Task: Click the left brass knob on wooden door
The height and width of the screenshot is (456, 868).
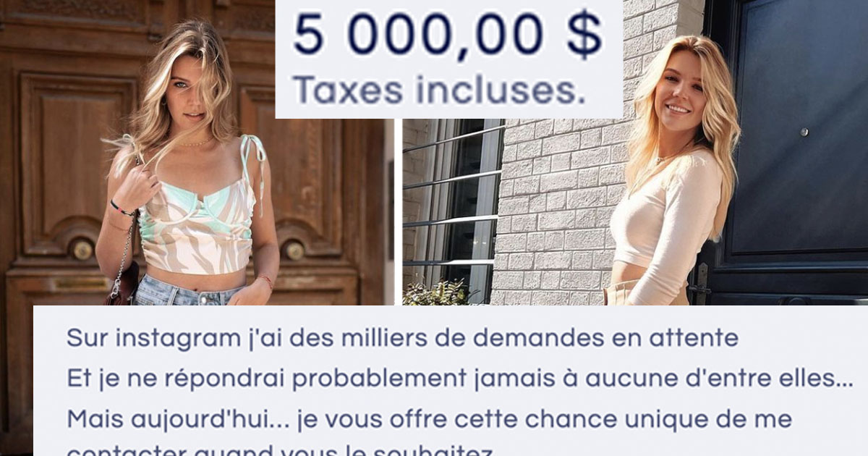Action: pyautogui.click(x=82, y=250)
